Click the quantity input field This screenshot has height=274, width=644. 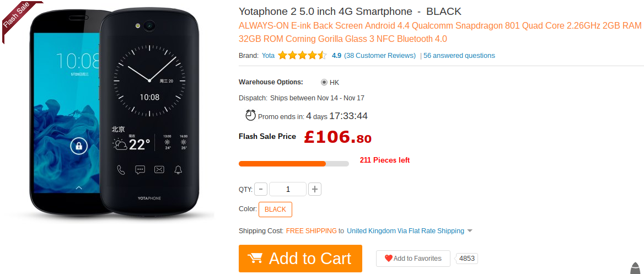[x=288, y=189]
